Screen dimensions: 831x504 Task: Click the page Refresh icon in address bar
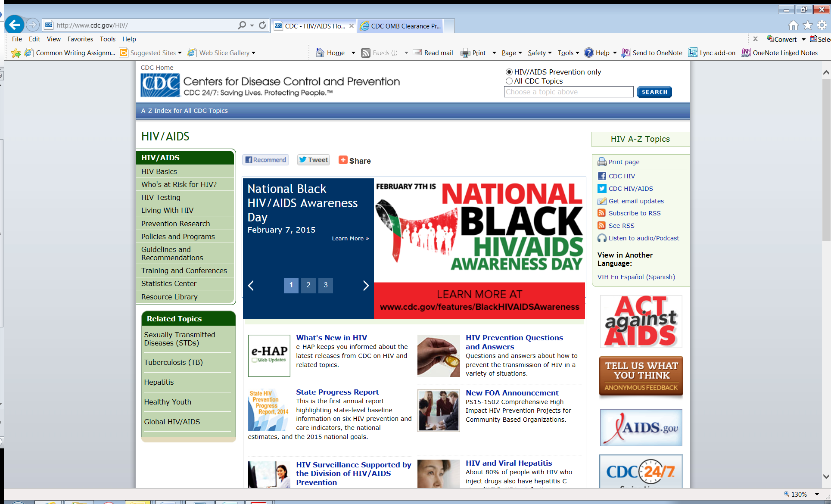[x=262, y=25]
